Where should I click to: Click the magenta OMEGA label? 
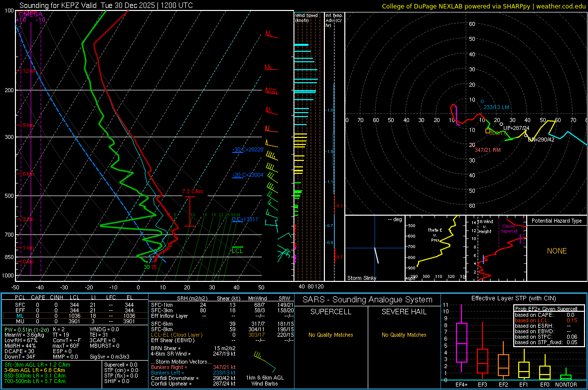pyautogui.click(x=30, y=14)
